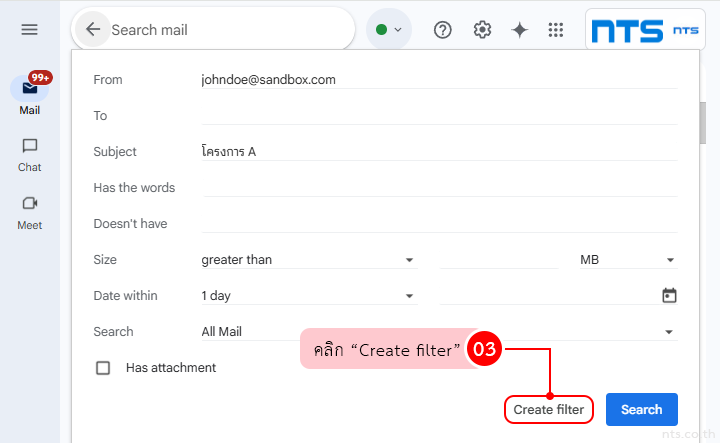
Task: Open the Google apps grid icon
Action: click(x=556, y=30)
